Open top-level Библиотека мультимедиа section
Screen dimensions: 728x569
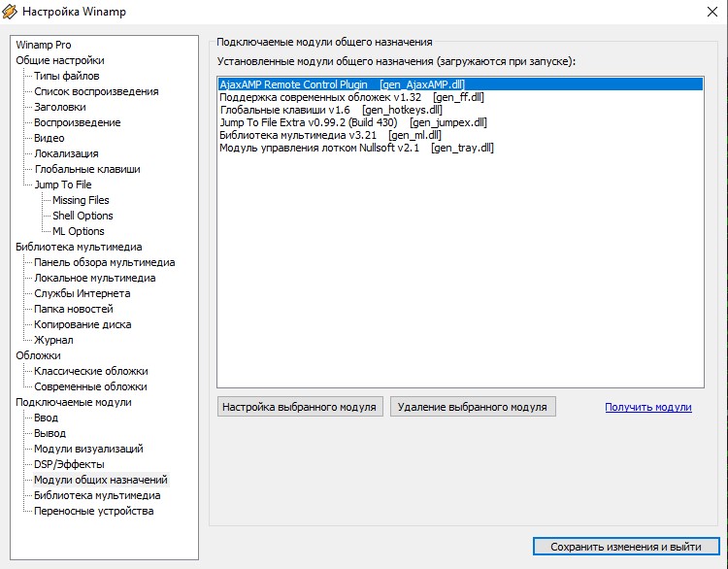(79, 247)
